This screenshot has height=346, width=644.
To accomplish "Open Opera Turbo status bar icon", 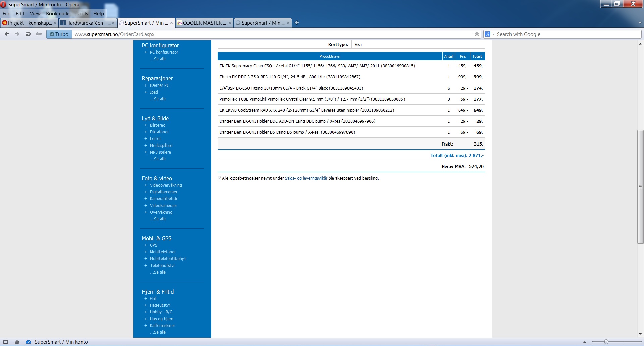I will (29, 342).
